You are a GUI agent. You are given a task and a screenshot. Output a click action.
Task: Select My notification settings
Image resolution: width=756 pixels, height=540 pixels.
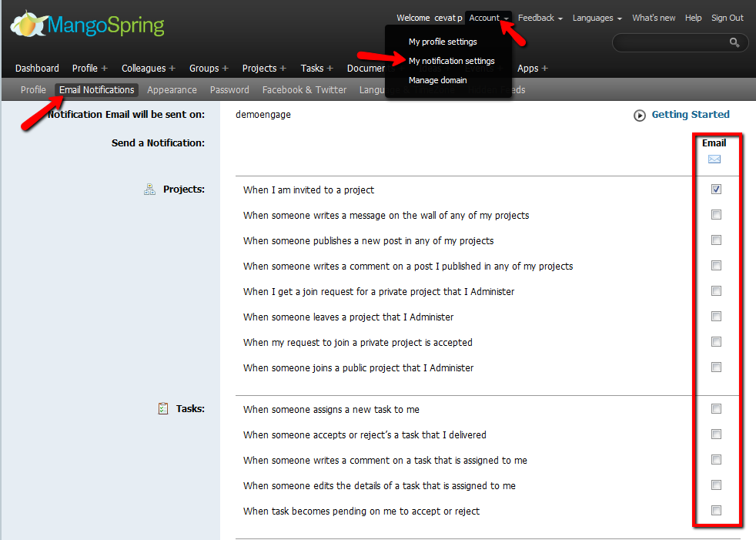[451, 61]
